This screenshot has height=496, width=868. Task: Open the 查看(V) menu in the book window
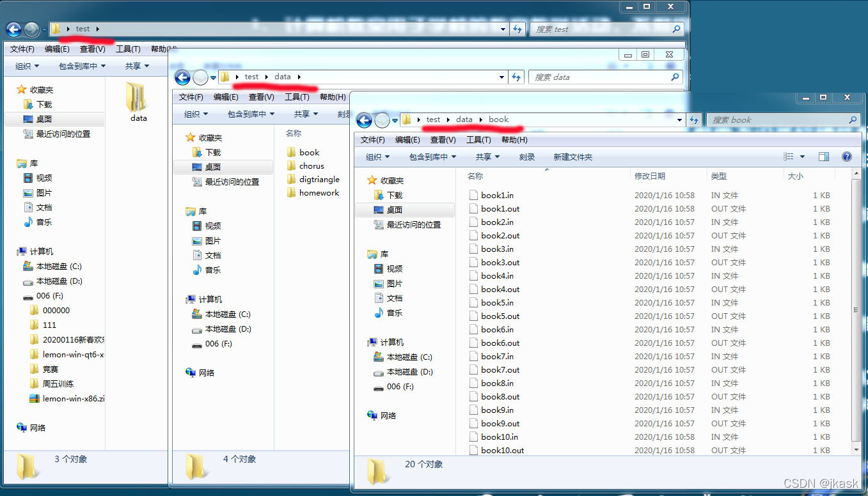coord(443,139)
